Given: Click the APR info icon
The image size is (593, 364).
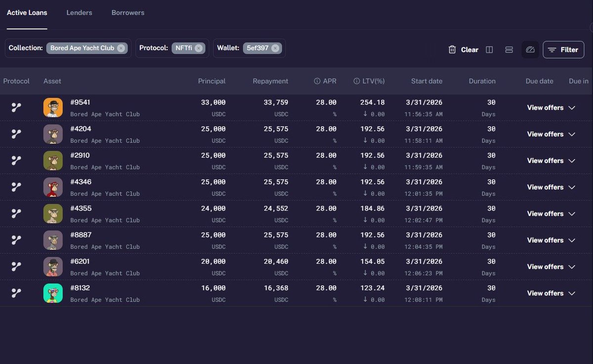Looking at the screenshot, I should pos(317,81).
